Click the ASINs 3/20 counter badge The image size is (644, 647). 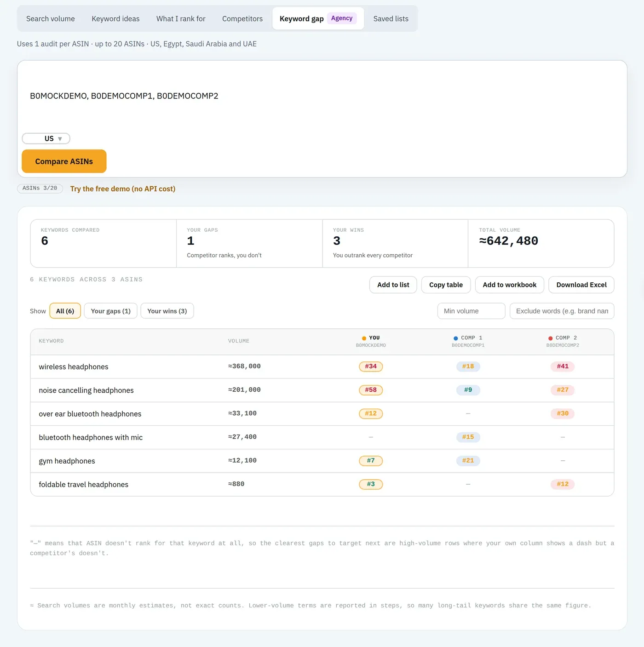coord(40,189)
